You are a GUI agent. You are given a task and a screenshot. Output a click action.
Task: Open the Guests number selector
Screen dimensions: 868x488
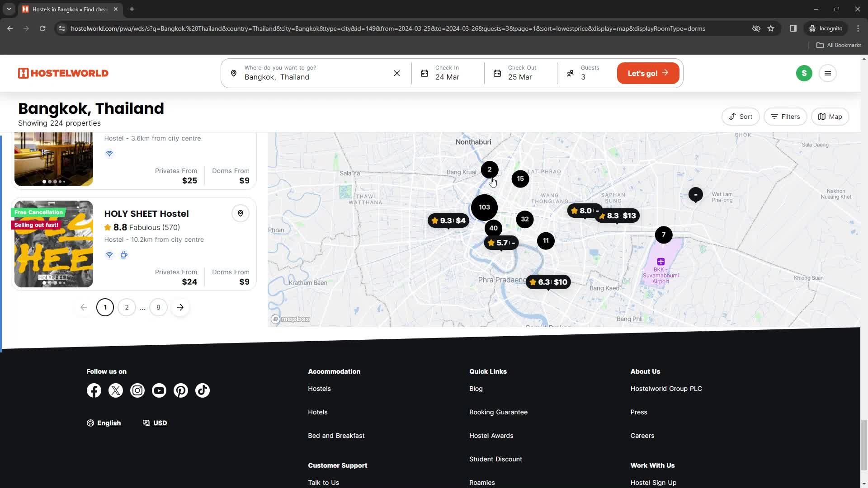[590, 73]
